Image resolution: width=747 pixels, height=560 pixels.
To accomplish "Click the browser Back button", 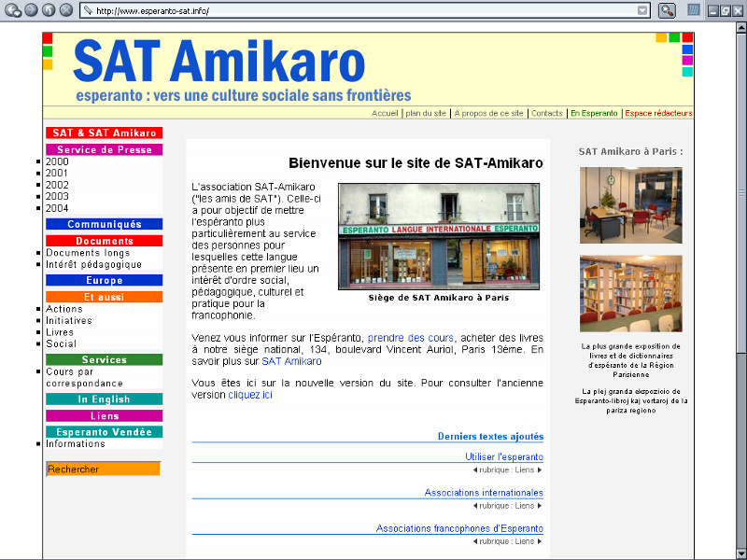I will pyautogui.click(x=13, y=10).
